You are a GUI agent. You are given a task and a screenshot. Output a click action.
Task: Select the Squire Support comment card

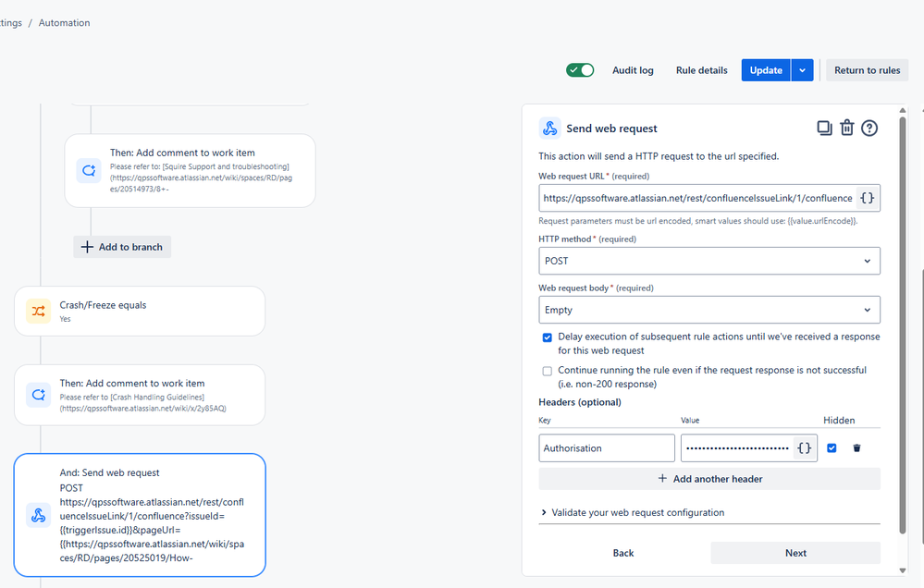point(190,171)
